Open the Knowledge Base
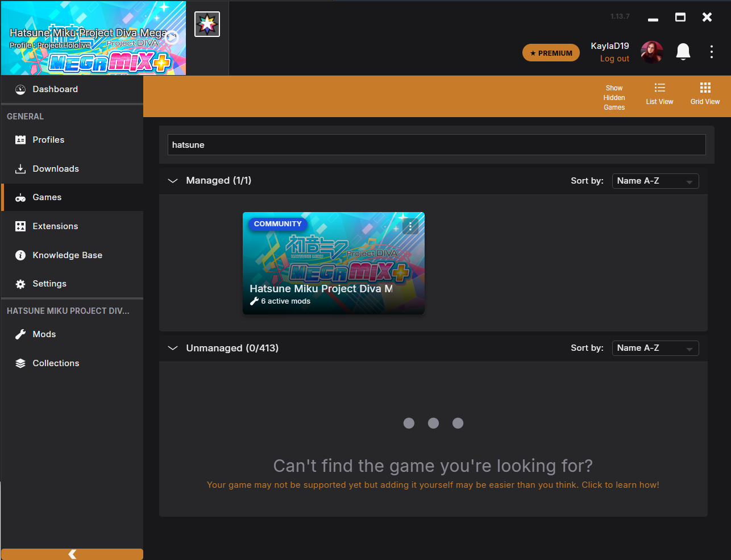The image size is (731, 560). [x=72, y=255]
